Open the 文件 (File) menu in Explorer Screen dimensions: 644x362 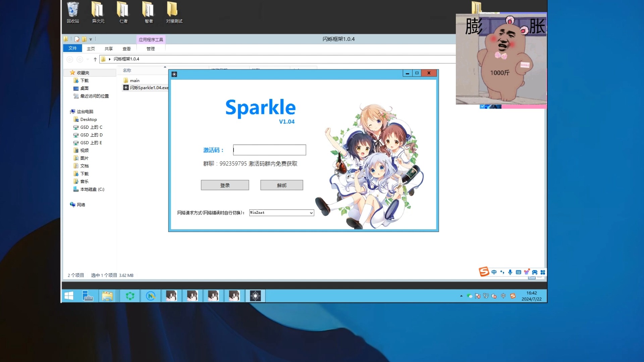(x=72, y=48)
